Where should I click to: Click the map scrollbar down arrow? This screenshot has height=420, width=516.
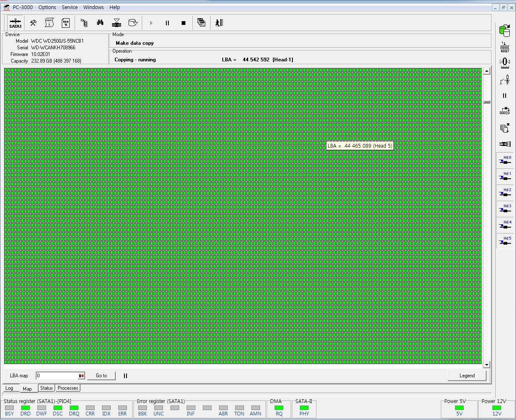click(x=487, y=364)
